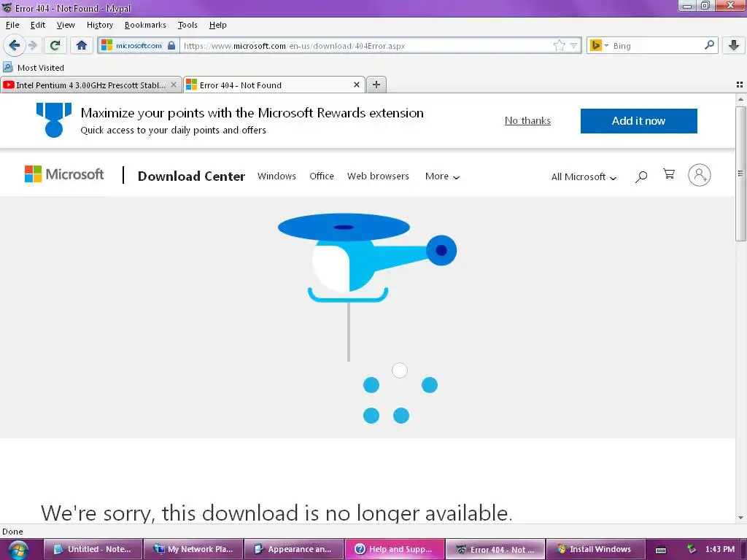Open the Downloads arrow toolbar icon
Viewport: 747px width, 560px height.
(734, 45)
